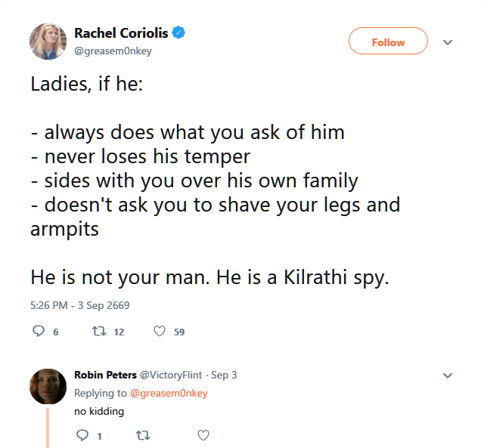Viewport: 484px width, 448px height.
Task: Click the reply icon on Robin Peters's reply
Action: pyautogui.click(x=82, y=435)
